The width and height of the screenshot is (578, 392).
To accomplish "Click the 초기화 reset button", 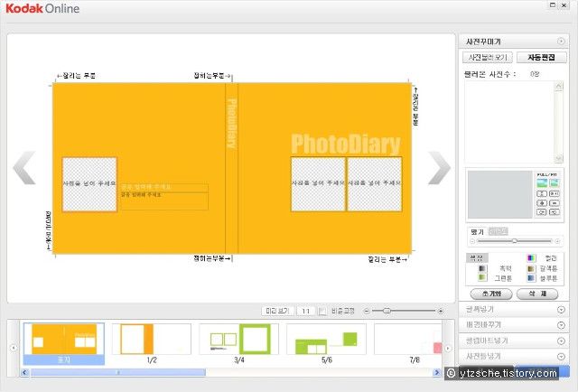I will [491, 294].
